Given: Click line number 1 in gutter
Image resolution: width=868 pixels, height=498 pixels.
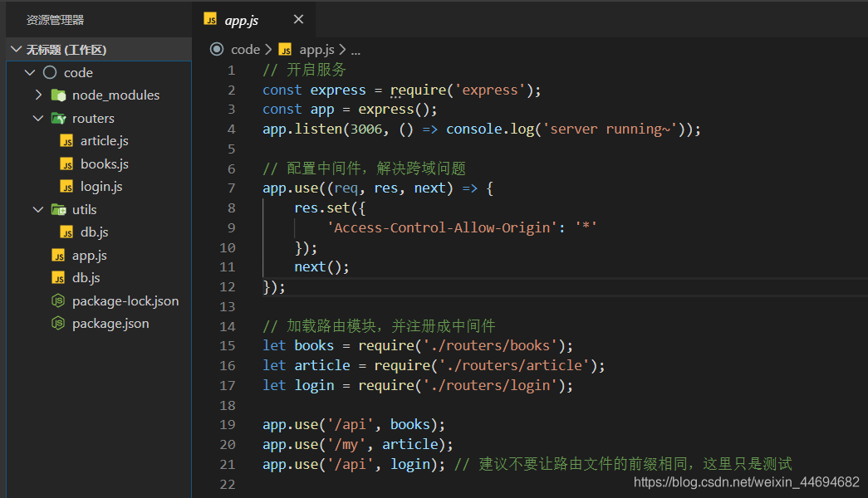Looking at the screenshot, I should tap(232, 71).
